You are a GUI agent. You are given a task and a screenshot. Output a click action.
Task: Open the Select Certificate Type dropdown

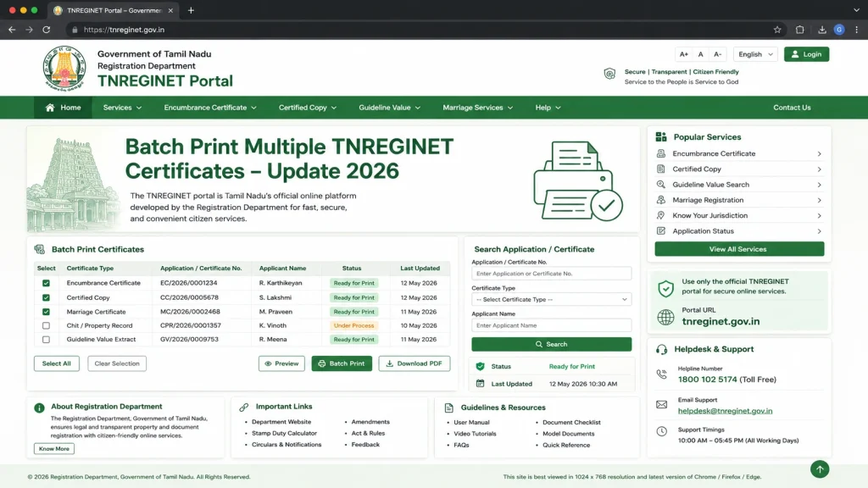[x=551, y=299]
